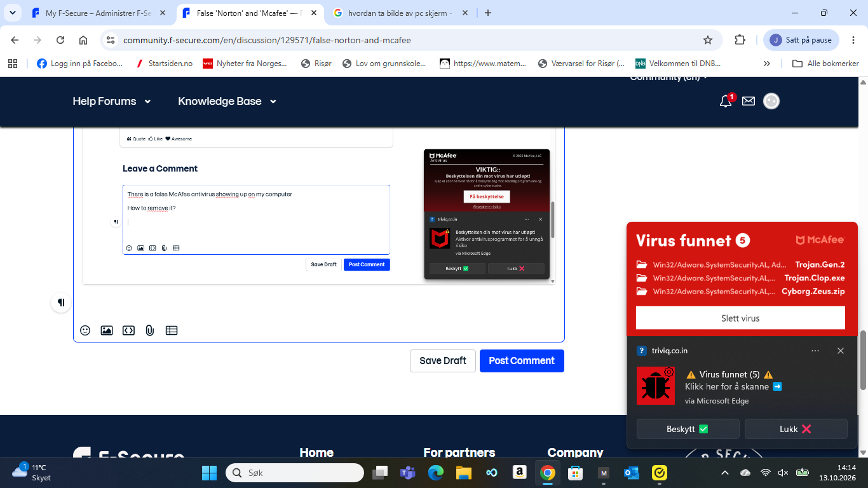
Task: Open the notifications bell in forum header
Action: 726,101
